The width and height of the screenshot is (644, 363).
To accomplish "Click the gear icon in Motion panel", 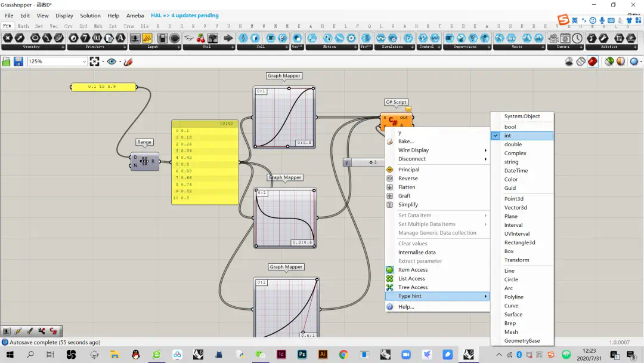I will coord(351,38).
